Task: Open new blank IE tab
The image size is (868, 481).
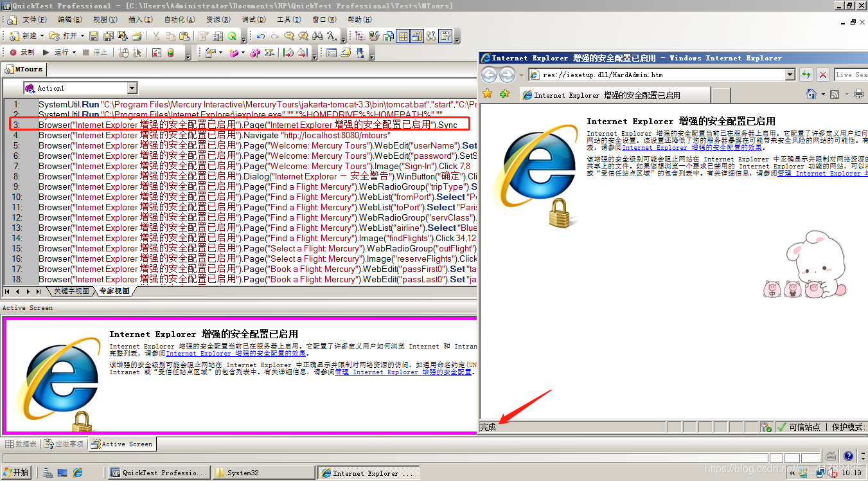Action: tap(722, 95)
